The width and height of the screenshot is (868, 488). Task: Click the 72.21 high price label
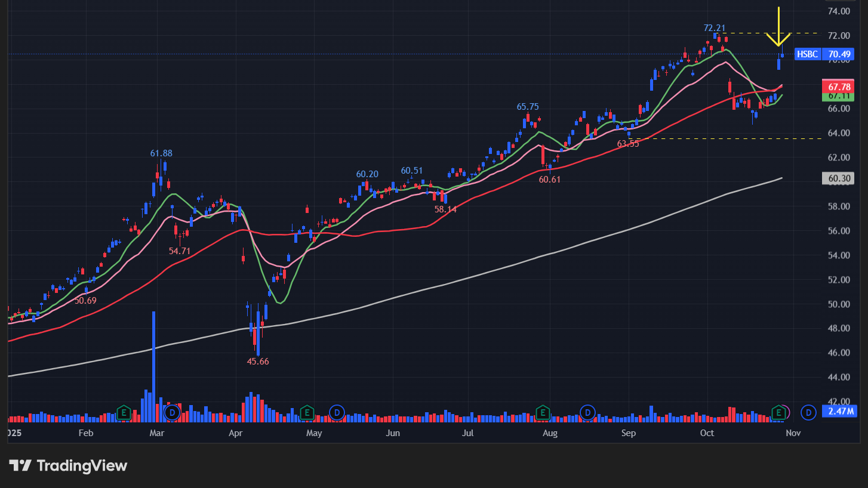[714, 27]
